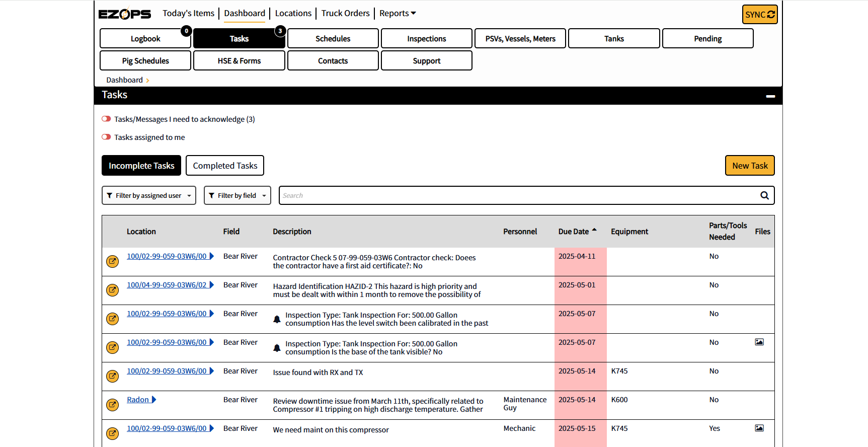This screenshot has width=868, height=447.
Task: Sort by Personnel column header
Action: tap(520, 232)
